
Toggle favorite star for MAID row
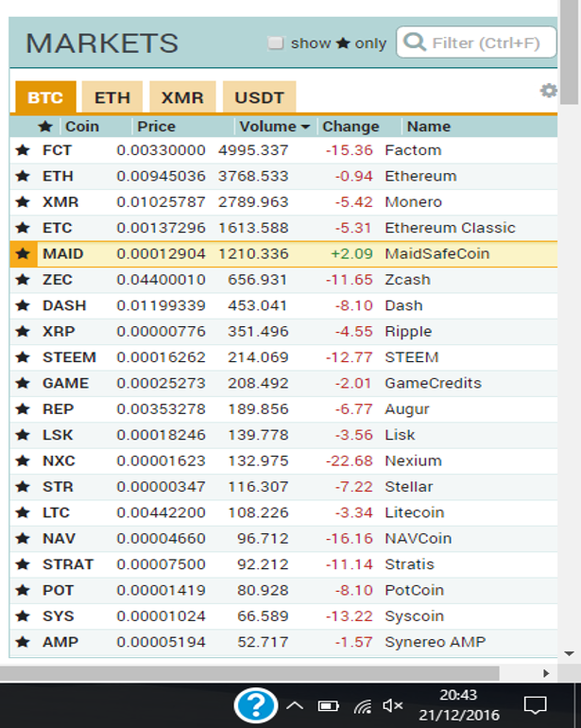click(23, 254)
